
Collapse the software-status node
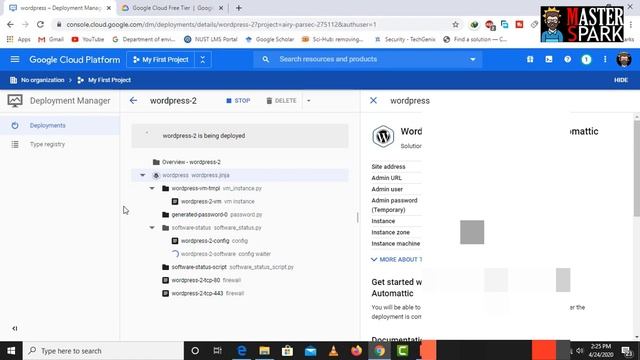click(x=152, y=227)
